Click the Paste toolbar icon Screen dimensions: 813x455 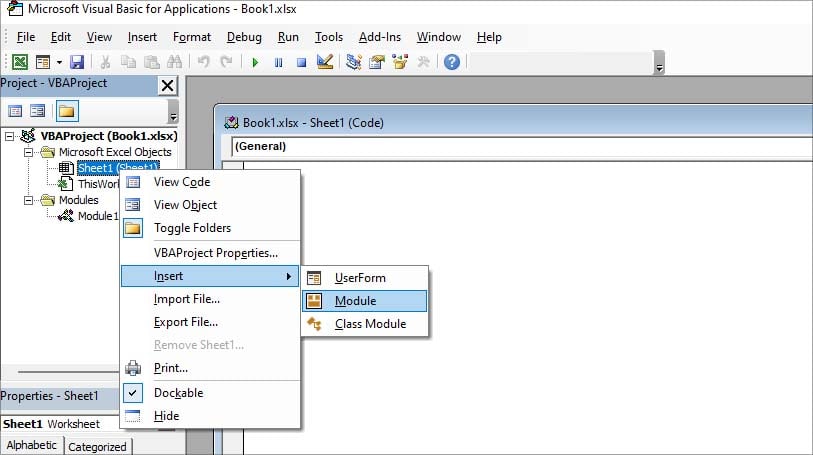click(x=151, y=62)
